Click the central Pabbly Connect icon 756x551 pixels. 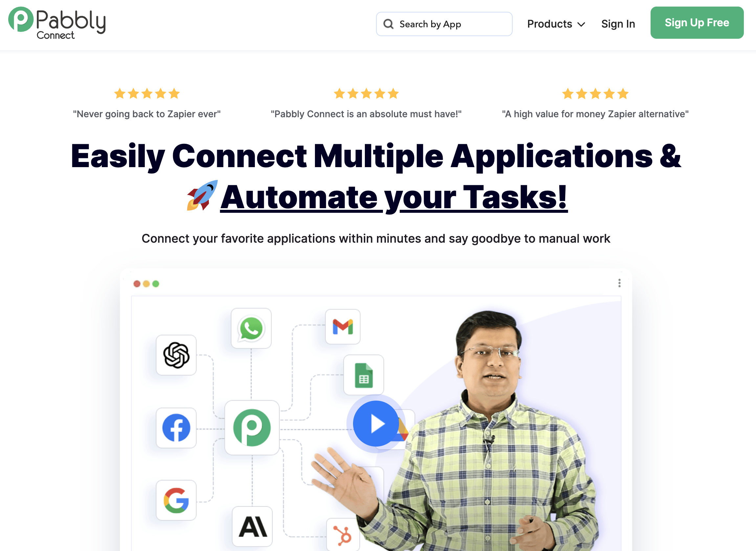[x=253, y=428]
